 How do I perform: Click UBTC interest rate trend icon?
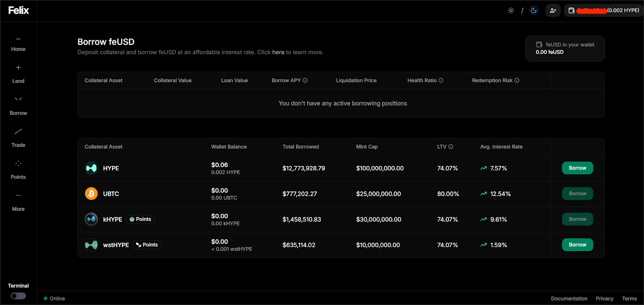[x=483, y=194]
